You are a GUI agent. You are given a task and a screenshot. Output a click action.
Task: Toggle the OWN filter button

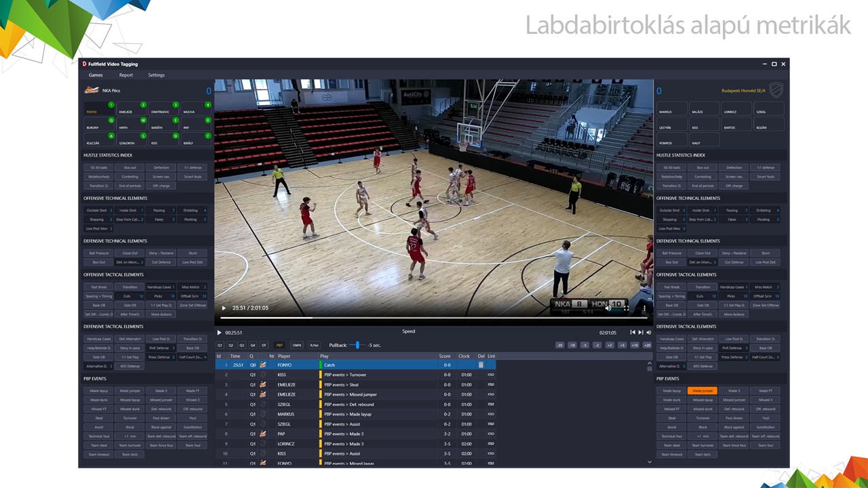click(296, 345)
